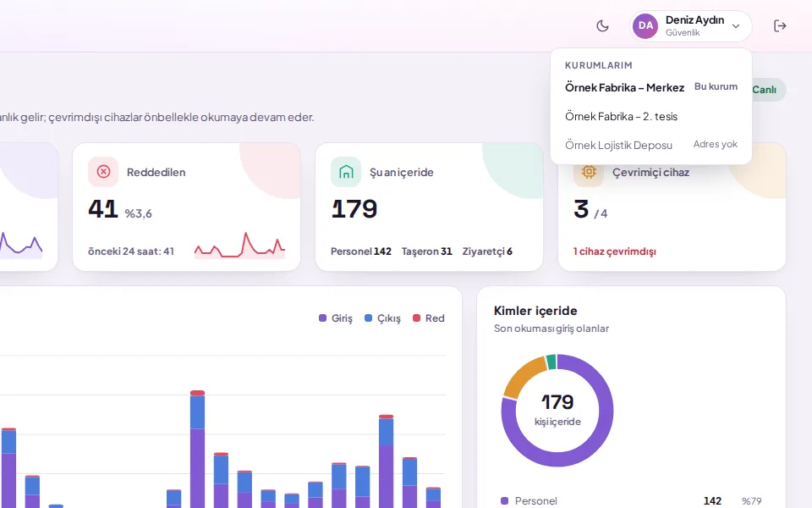Click the 'Bu kurum' label
This screenshot has width=812, height=508.
pyautogui.click(x=716, y=86)
